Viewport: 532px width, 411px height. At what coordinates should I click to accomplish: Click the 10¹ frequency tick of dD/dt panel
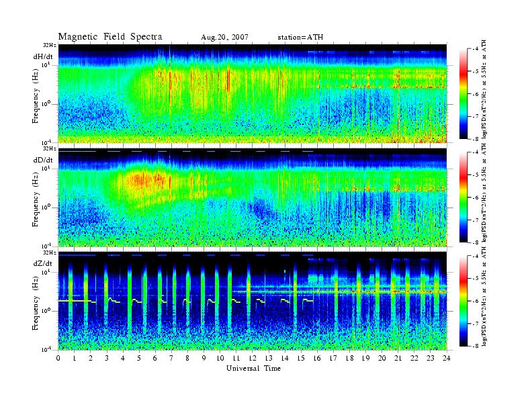(x=46, y=168)
